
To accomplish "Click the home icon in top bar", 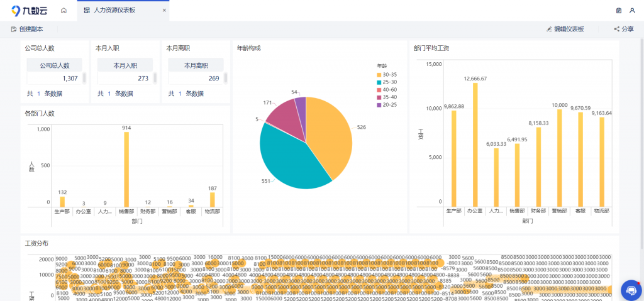I will pos(64,11).
